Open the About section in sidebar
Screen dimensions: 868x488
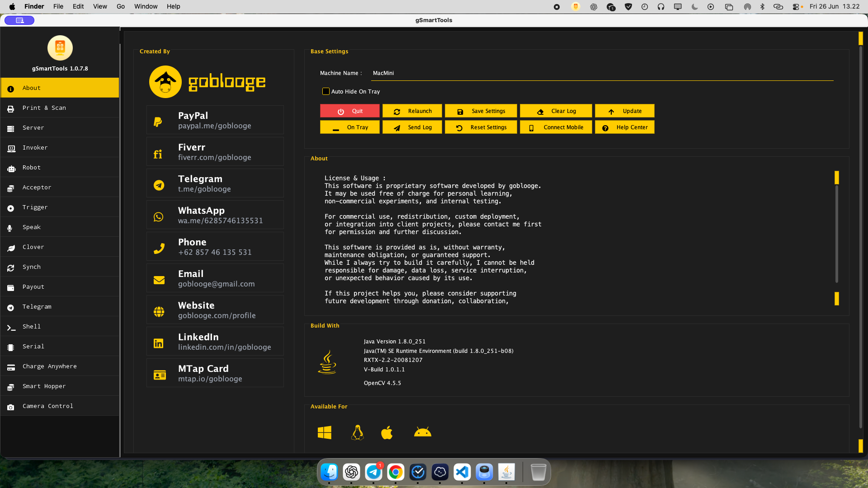(x=60, y=88)
